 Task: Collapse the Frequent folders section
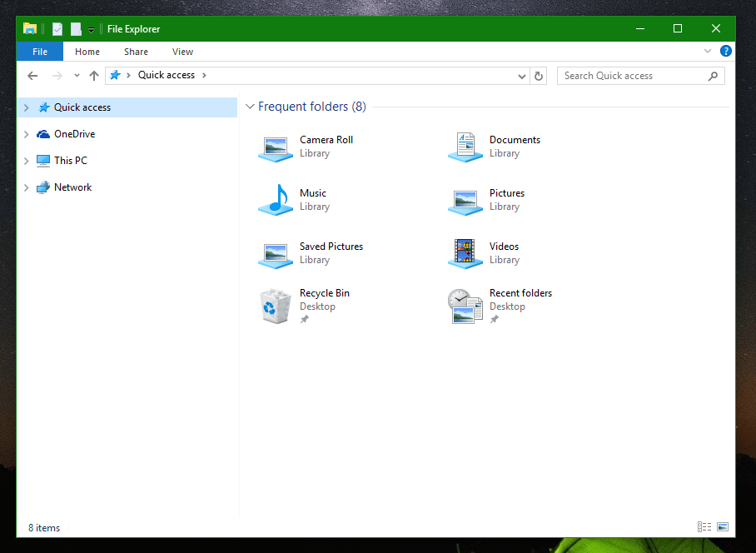pos(249,106)
